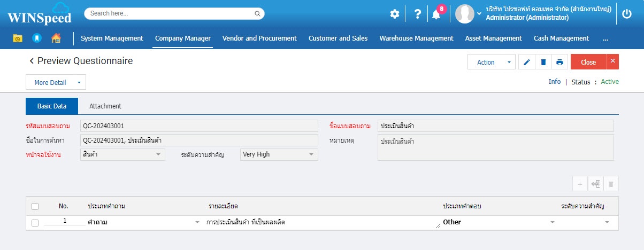Click the pencil edit icon
The width and height of the screenshot is (644, 250).
click(527, 62)
